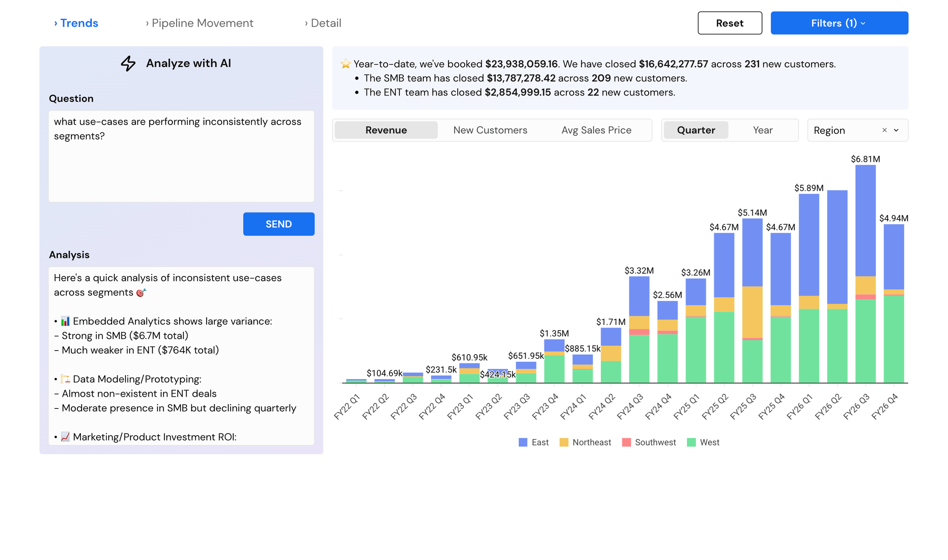Click the chart increasing emoji next to Marketing/Product ROI
Image resolution: width=948 pixels, height=560 pixels.
(x=65, y=436)
